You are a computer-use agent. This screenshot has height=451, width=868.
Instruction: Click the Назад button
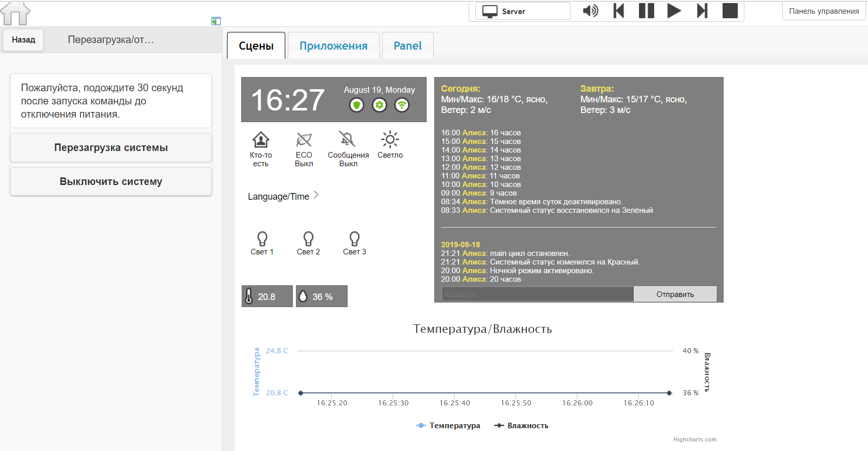coord(23,40)
